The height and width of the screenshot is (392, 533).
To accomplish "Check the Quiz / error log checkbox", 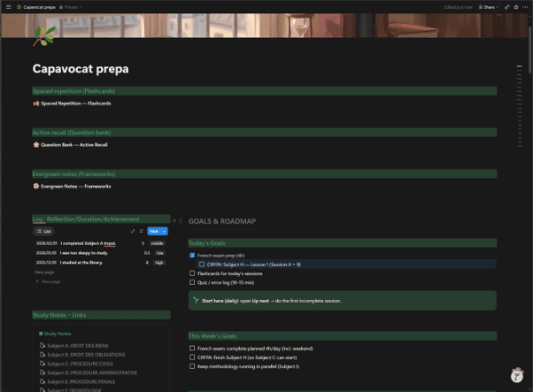I will 192,282.
